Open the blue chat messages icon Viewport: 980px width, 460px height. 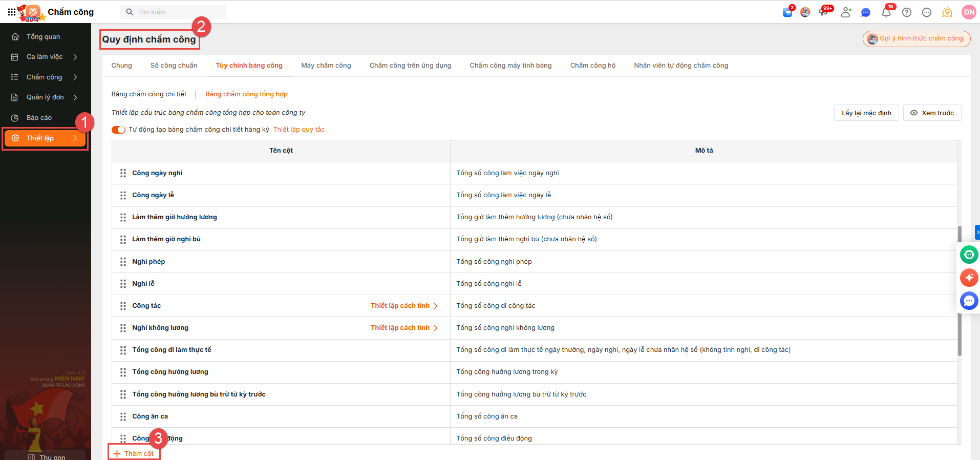pyautogui.click(x=866, y=12)
